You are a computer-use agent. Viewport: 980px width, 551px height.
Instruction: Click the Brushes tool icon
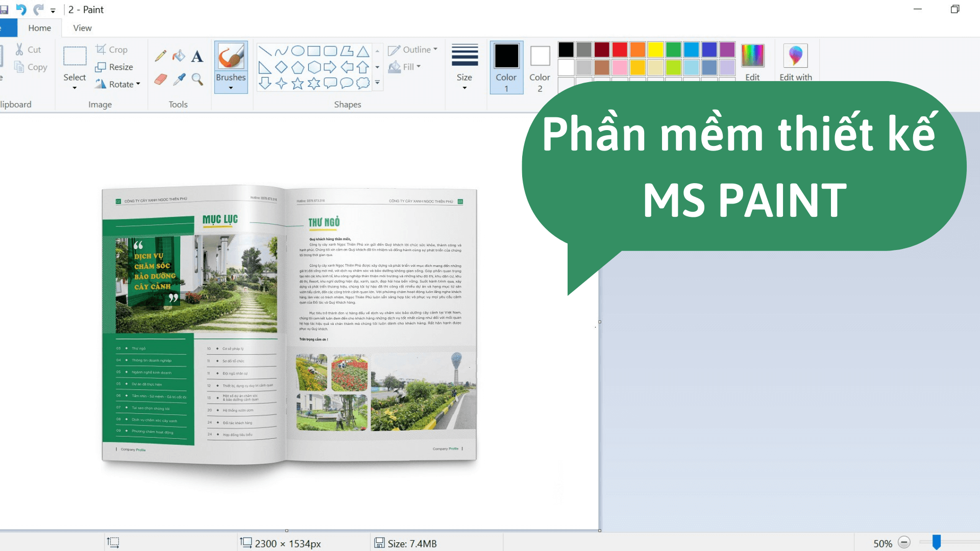coord(231,56)
